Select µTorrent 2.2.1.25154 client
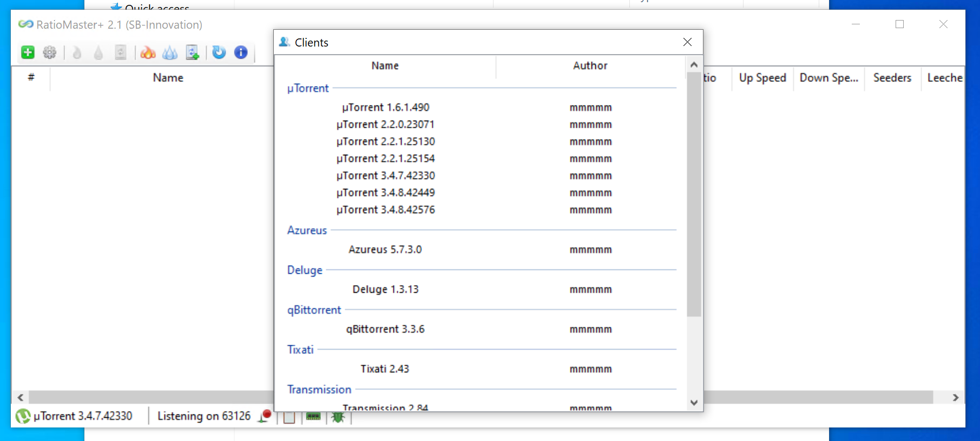This screenshot has height=441, width=980. (386, 159)
